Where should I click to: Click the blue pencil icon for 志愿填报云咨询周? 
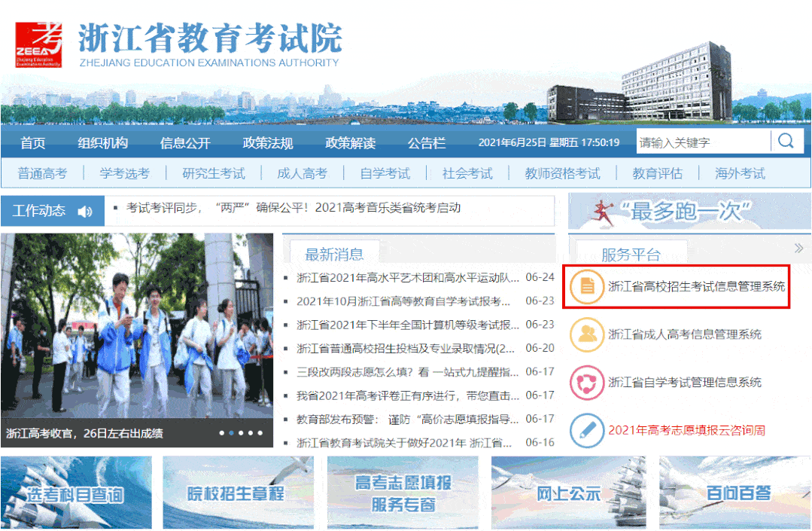tap(587, 431)
